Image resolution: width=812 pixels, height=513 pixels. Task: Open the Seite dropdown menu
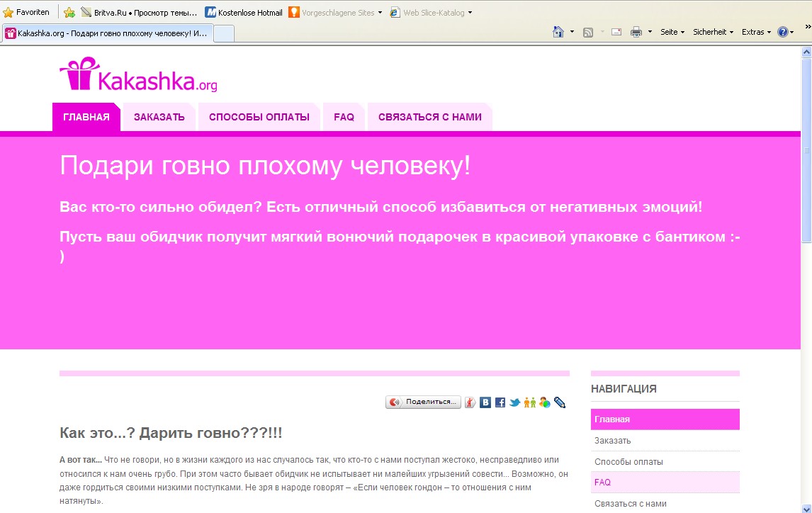(x=672, y=32)
